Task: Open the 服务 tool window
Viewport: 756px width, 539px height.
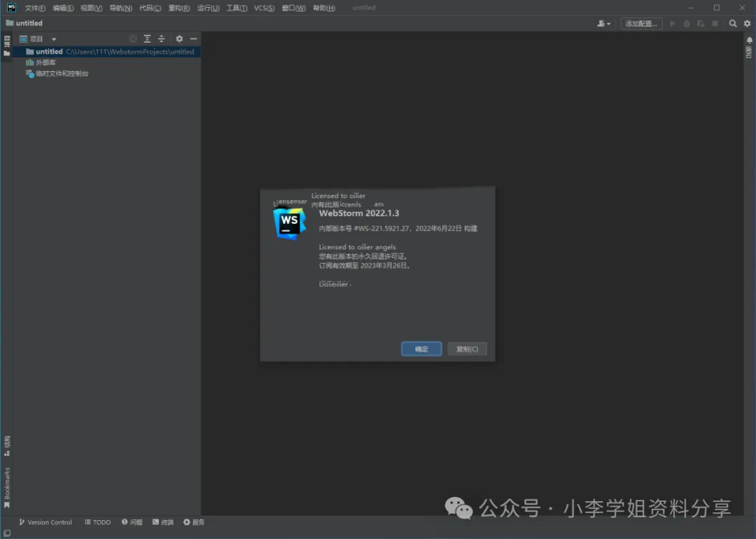Action: point(194,522)
